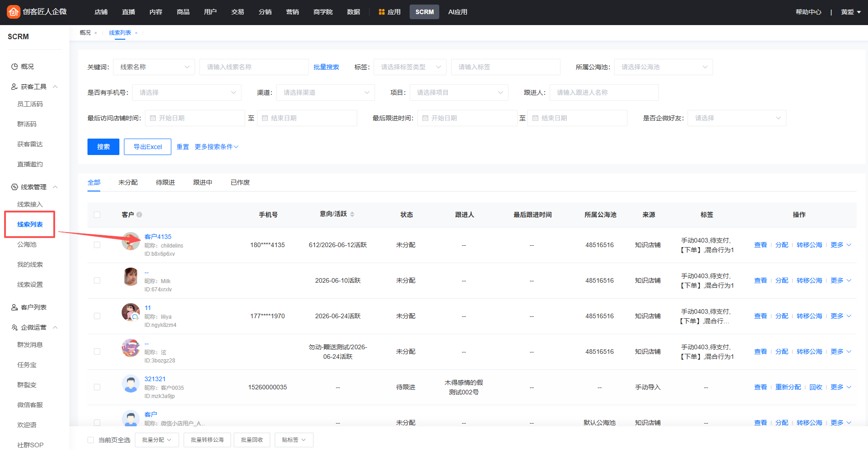Click the 请输入标签 input field
Viewport: 868px width, 450px height.
[506, 67]
